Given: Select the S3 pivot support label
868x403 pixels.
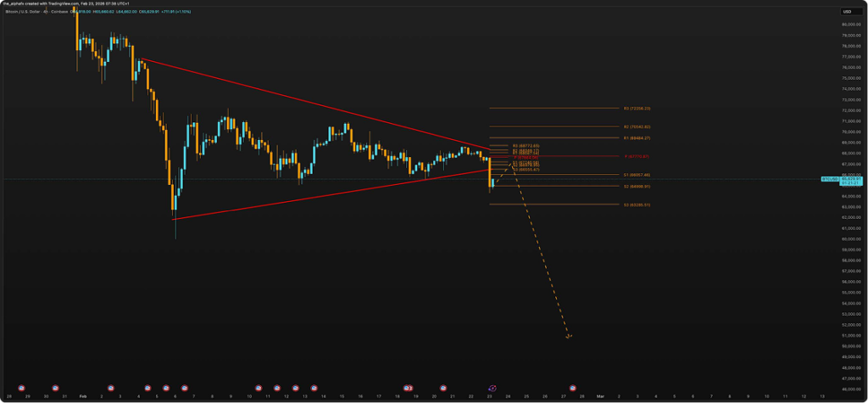Looking at the screenshot, I should (x=637, y=204).
